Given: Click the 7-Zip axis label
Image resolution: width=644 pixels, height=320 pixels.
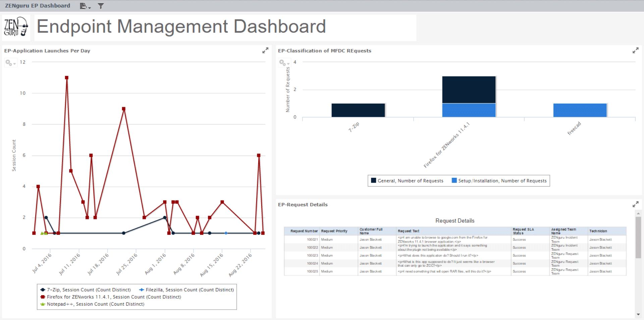Looking at the screenshot, I should [x=354, y=127].
